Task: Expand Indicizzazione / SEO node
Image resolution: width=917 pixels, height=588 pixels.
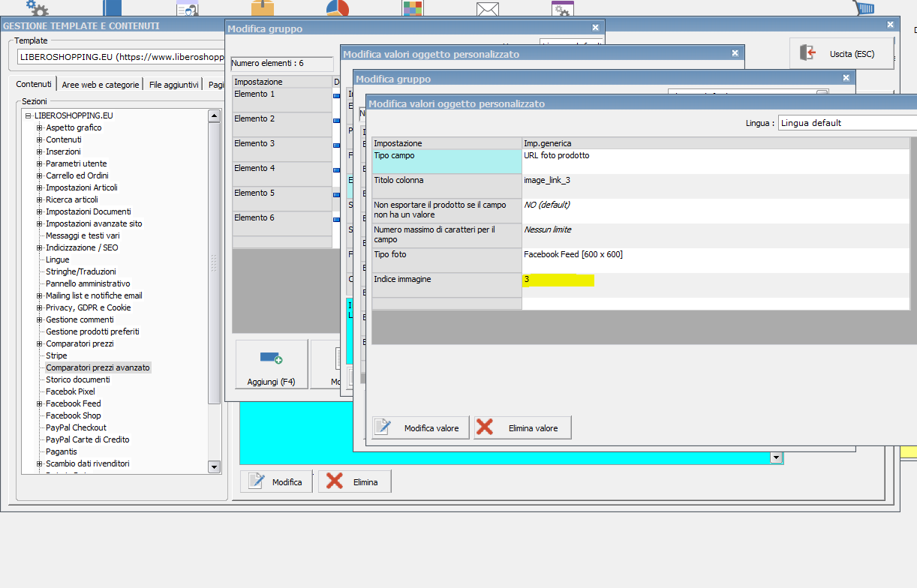Action: pos(40,247)
